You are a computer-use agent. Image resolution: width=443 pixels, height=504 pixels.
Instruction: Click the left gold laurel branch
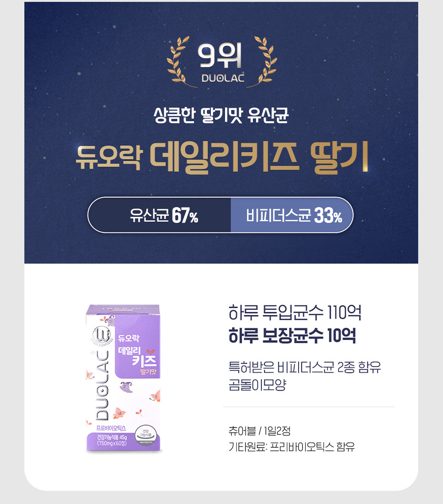180,62
